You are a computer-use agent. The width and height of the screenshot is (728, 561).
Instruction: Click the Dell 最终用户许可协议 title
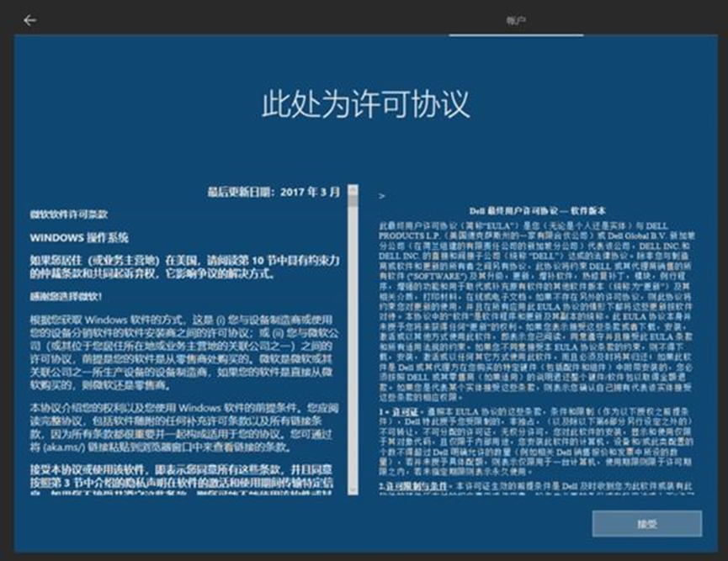tap(537, 210)
